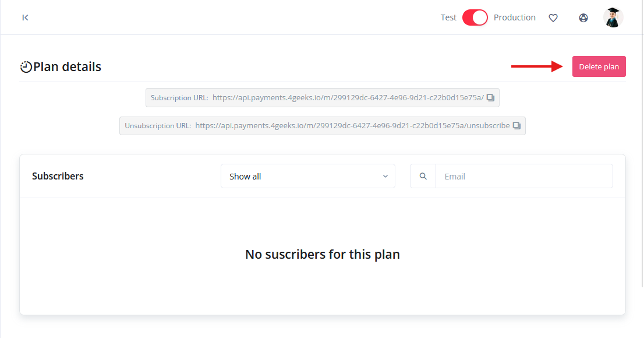Click the Subscription URL link text
This screenshot has height=338, width=644.
348,98
